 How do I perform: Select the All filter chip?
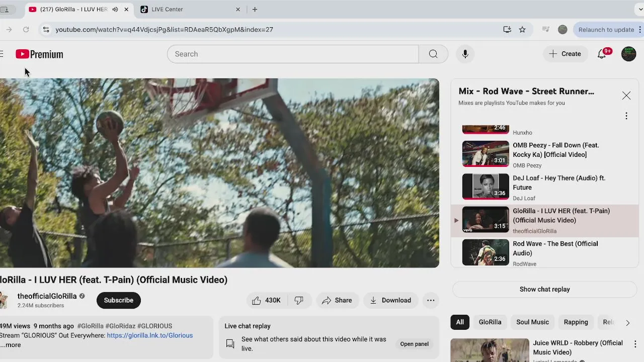(460, 322)
